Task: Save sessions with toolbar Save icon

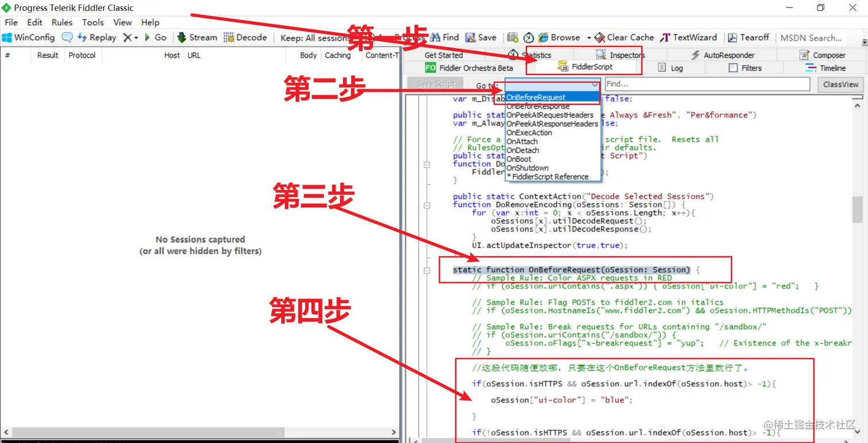Action: coord(481,37)
